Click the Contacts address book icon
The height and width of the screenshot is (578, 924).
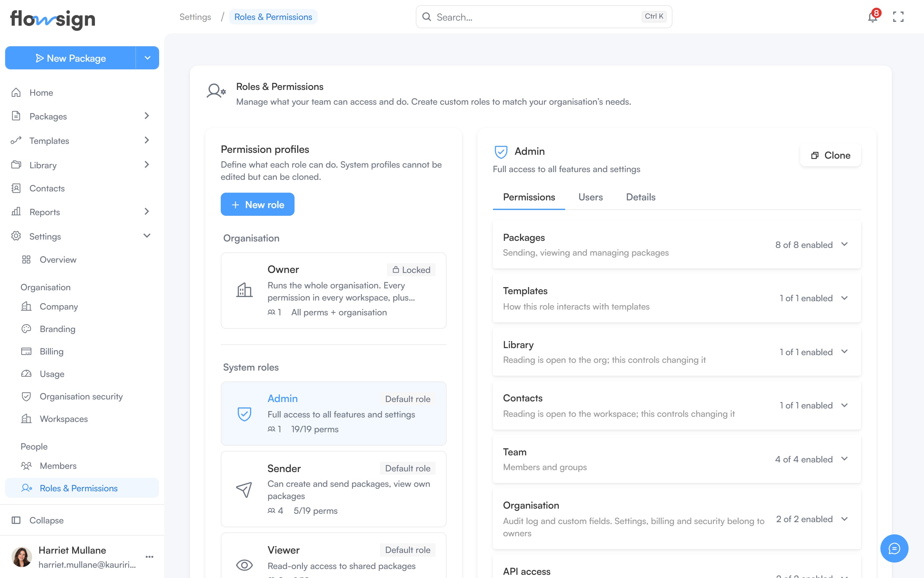pos(16,188)
